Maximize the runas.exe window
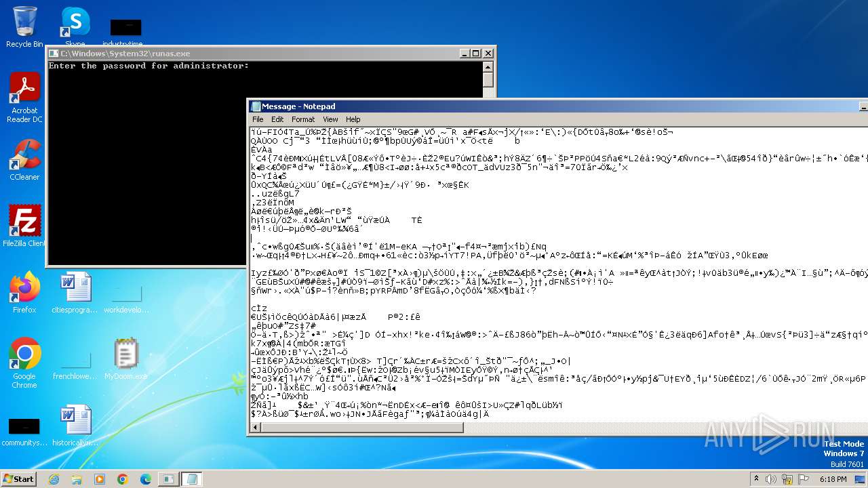 click(x=475, y=54)
